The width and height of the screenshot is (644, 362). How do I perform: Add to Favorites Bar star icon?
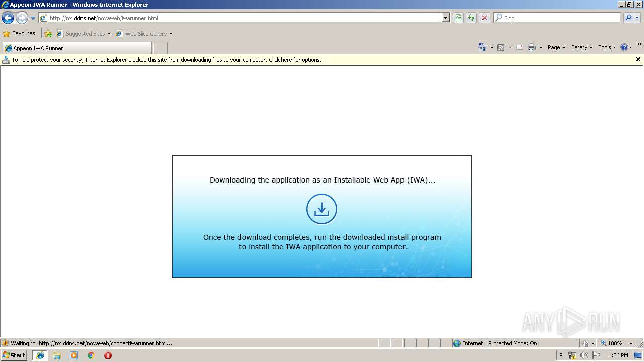point(48,34)
